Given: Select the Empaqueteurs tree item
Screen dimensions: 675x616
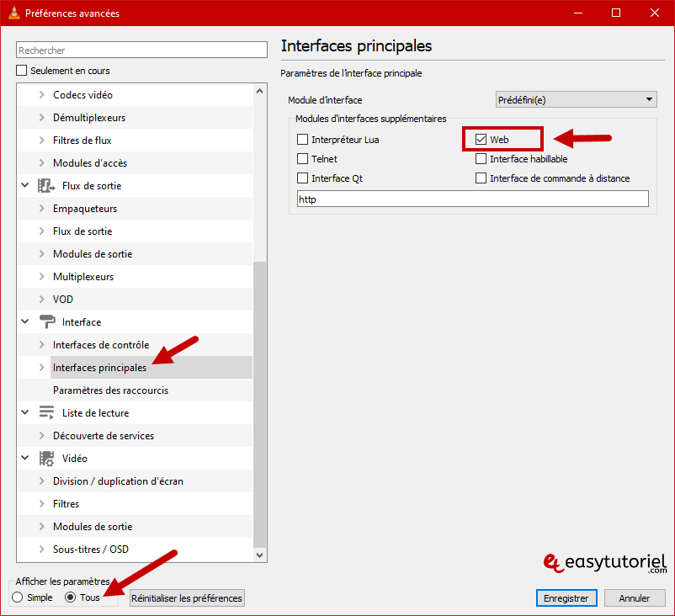Looking at the screenshot, I should coord(85,209).
